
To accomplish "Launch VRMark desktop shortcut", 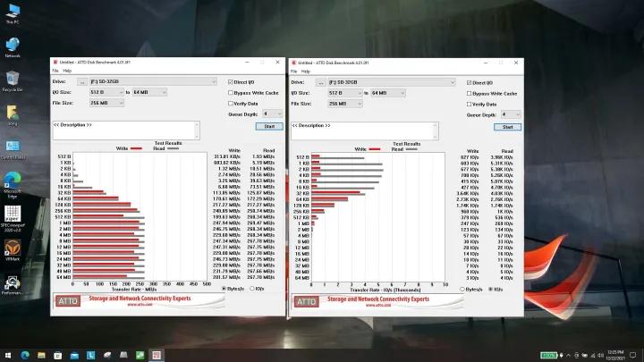I will [13, 250].
